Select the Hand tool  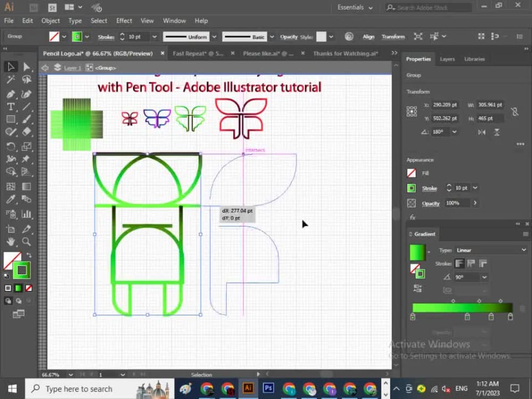pyautogui.click(x=11, y=241)
